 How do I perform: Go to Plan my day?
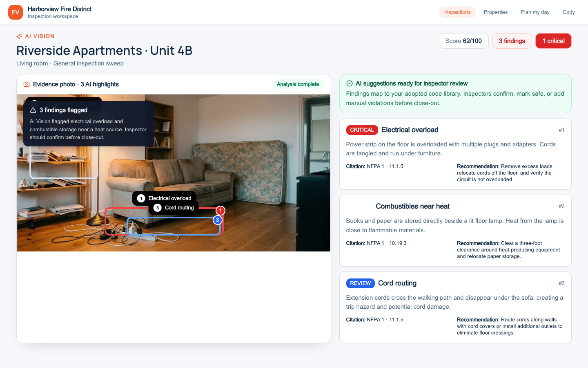535,12
